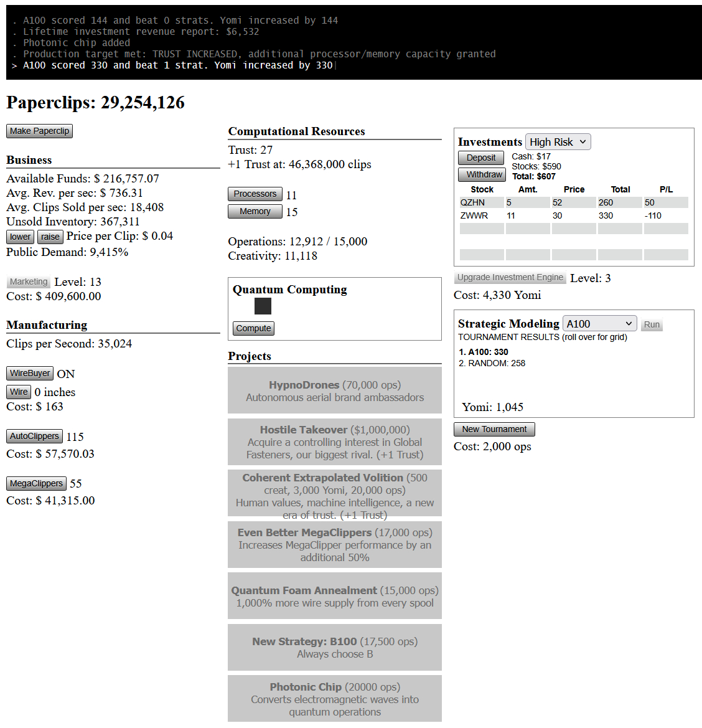Click the dark quantum chip square
This screenshot has width=702, height=728.
point(263,306)
